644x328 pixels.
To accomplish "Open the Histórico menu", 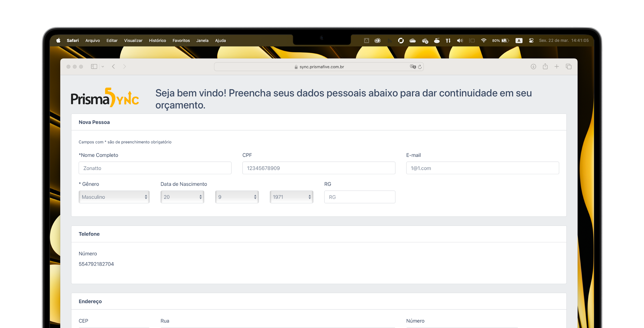I will [x=157, y=40].
